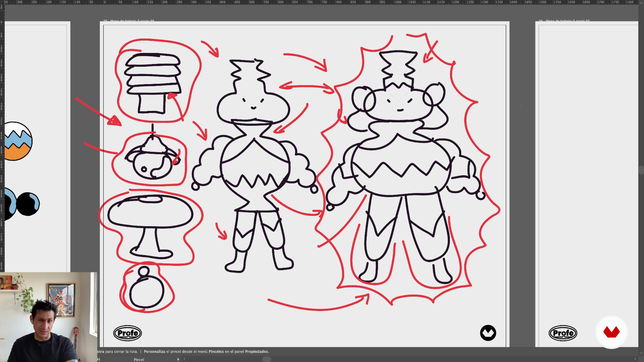Select the Profe logo on the center artboard
The image size is (644, 362).
(127, 333)
